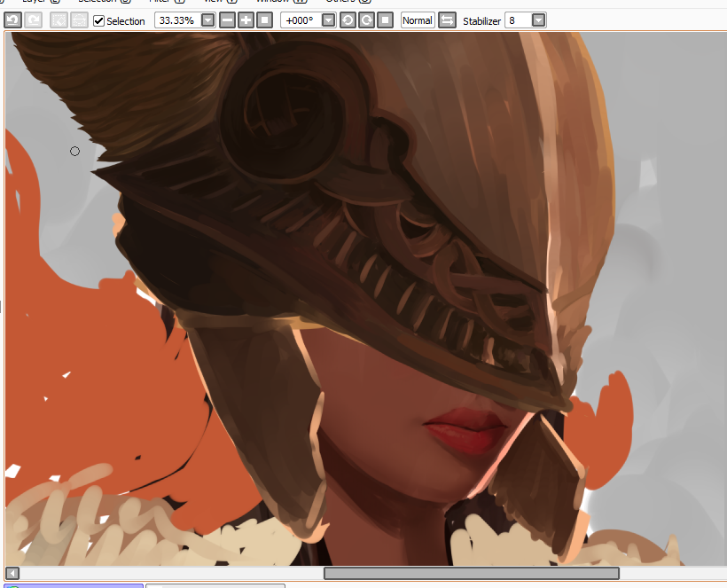Open the rotation angle dropdown arrow

tap(328, 20)
